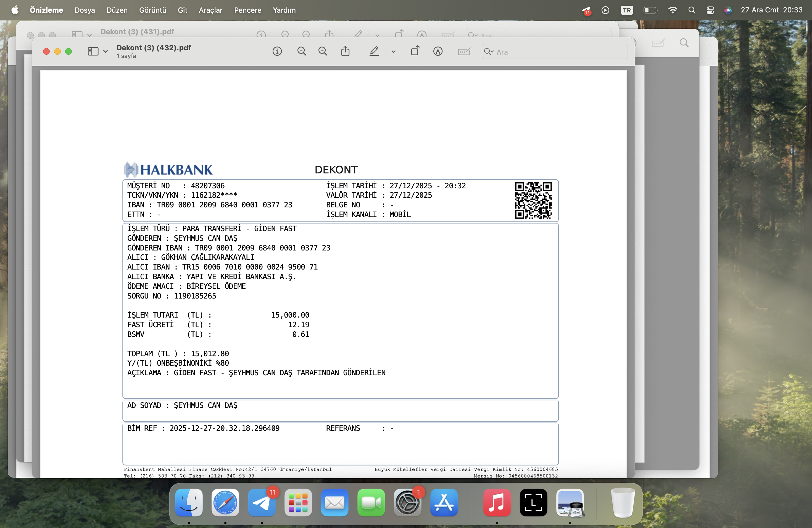Launch Safari from the Dock
Image resolution: width=812 pixels, height=528 pixels.
[225, 502]
